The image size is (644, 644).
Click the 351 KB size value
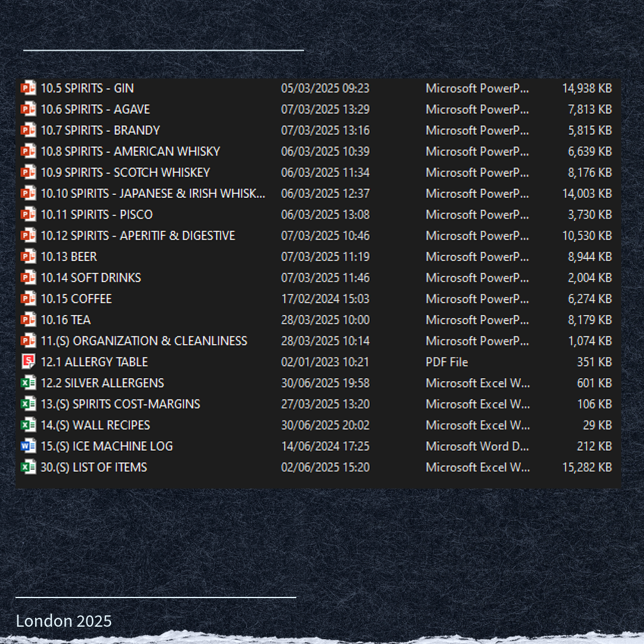click(x=595, y=362)
